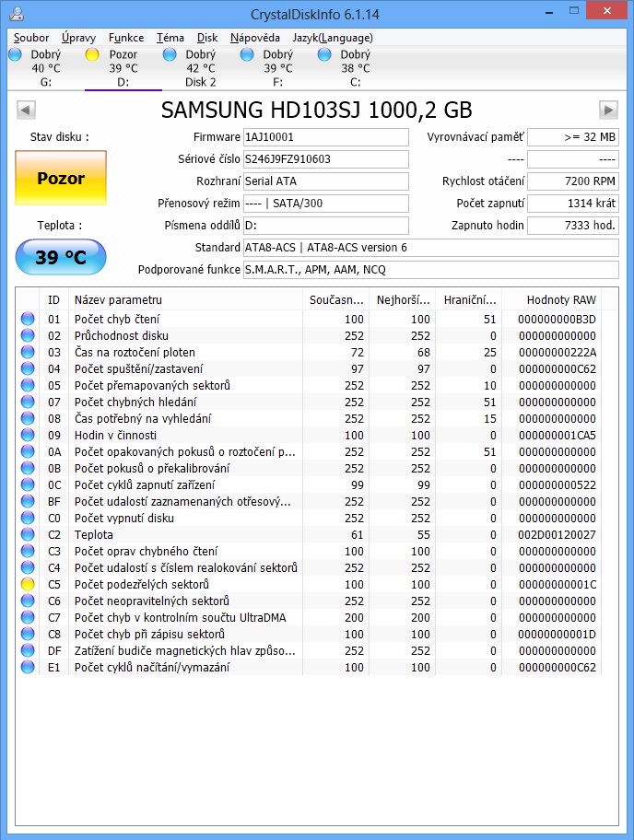This screenshot has width=634, height=840.
Task: Select disk C: blue status orb
Action: click(x=324, y=54)
